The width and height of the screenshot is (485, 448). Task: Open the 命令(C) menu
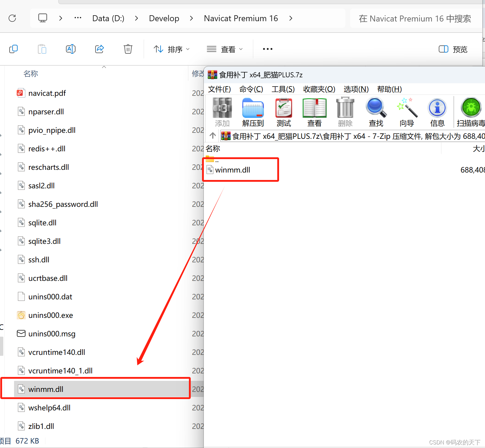(x=251, y=89)
